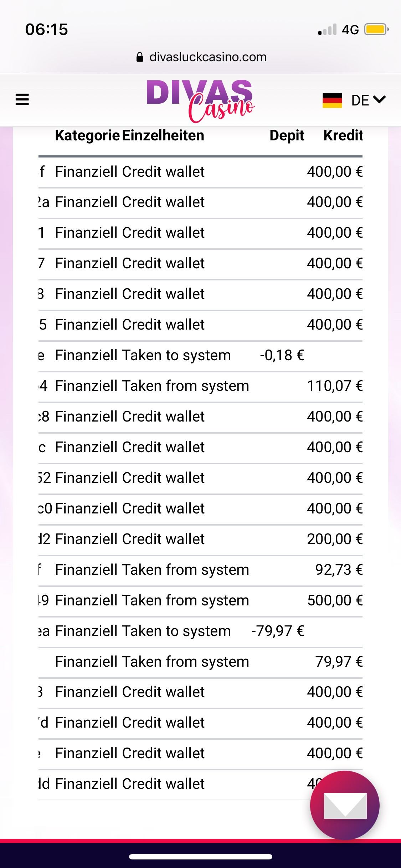Open the envelope message chat button

345,805
